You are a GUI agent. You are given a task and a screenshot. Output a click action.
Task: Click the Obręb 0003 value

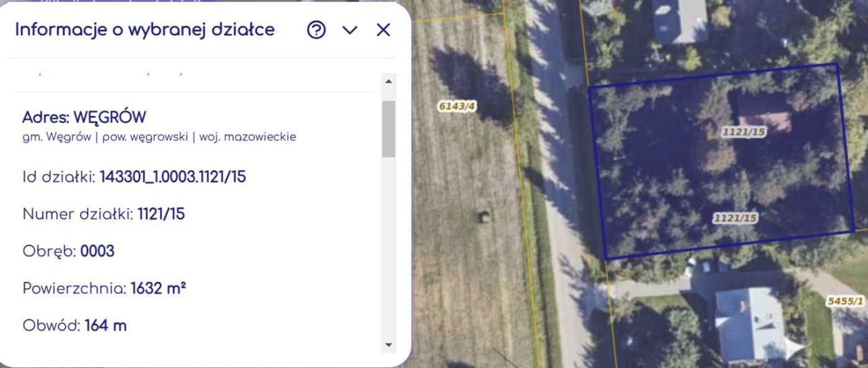[98, 251]
